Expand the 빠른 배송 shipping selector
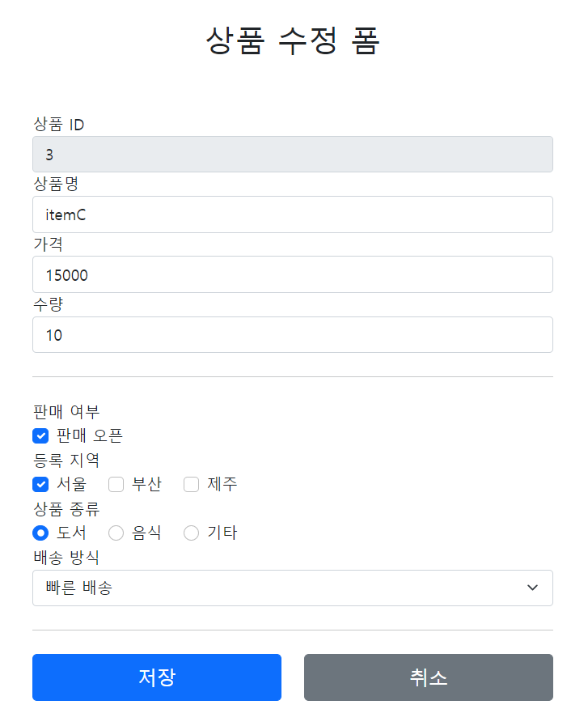Screen dimensions: 588x709 coord(292,588)
